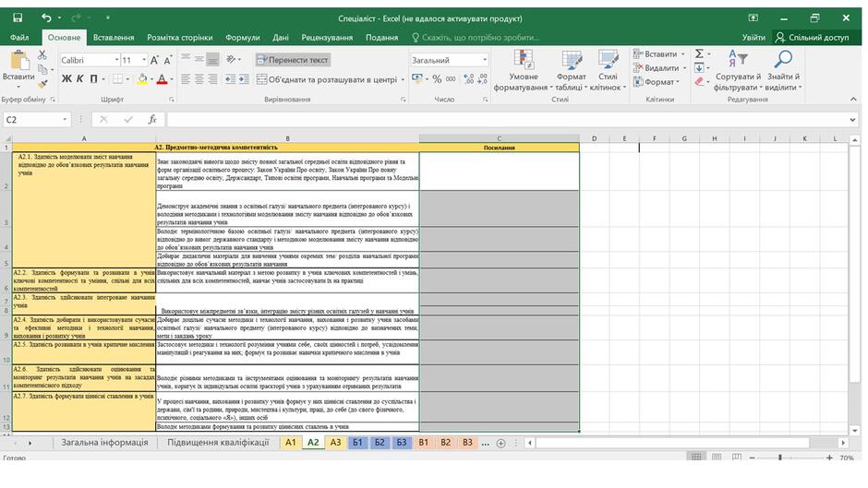
Task: Click Спільний доступ share button
Action: [x=812, y=37]
